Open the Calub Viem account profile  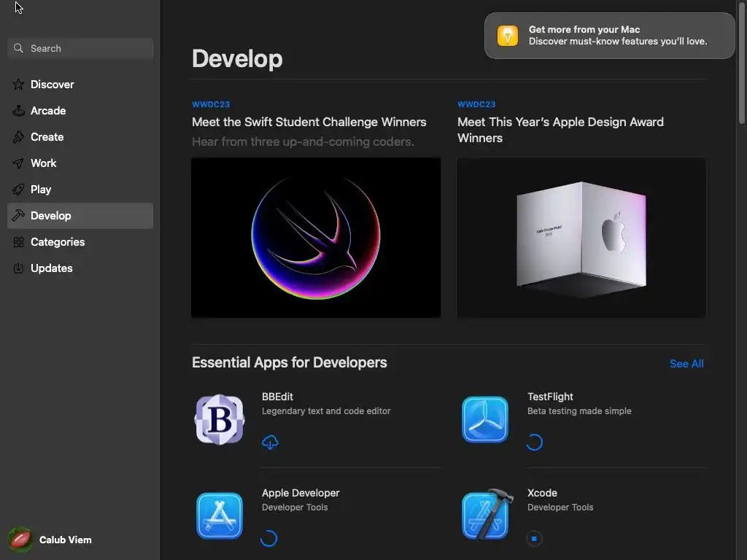[50, 540]
